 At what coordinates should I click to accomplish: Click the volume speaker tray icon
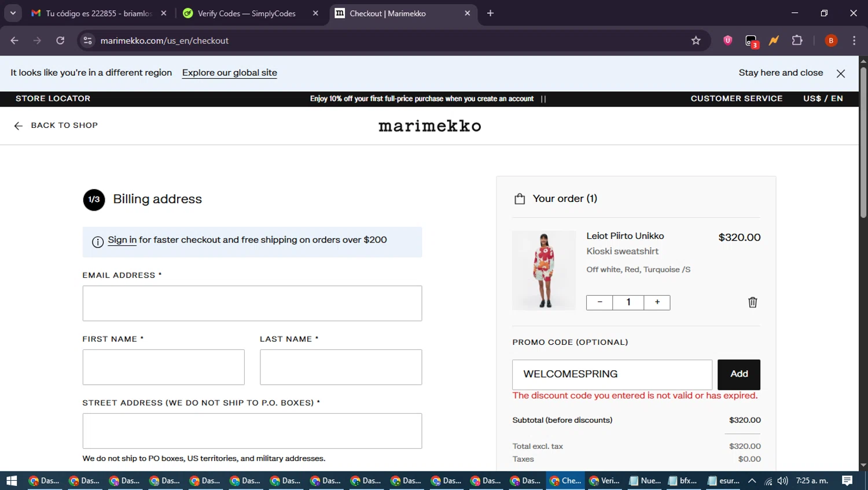782,481
